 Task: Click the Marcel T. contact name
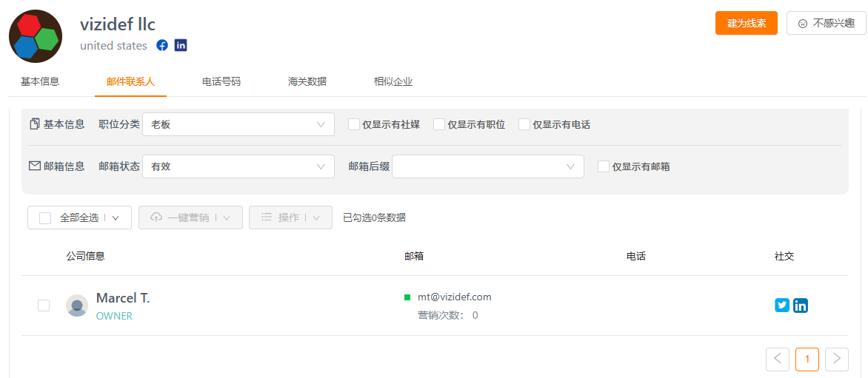pos(123,298)
